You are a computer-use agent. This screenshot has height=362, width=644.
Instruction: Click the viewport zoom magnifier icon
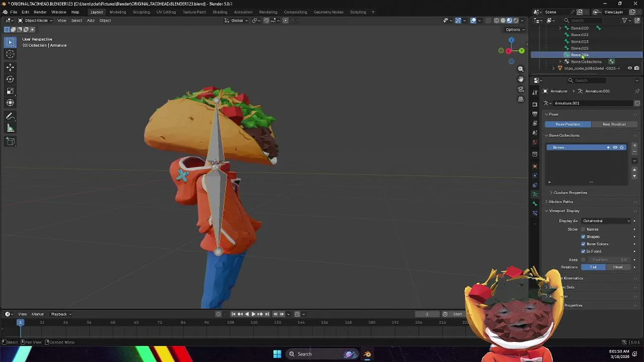[x=521, y=69]
